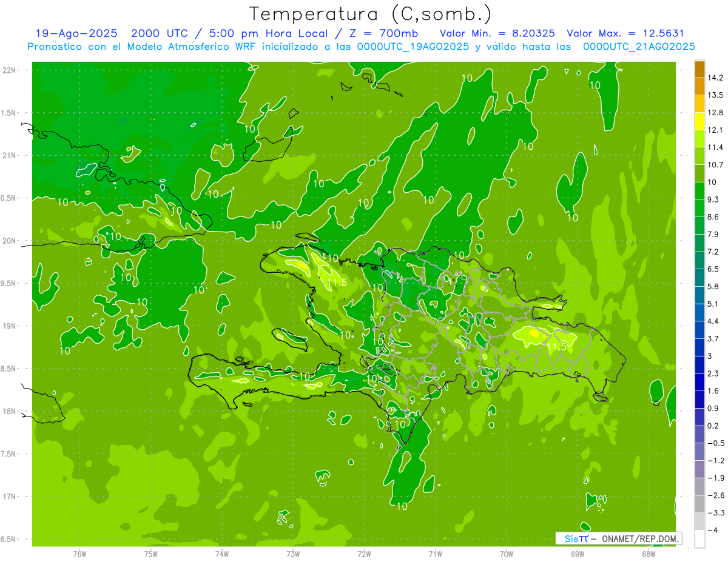Screen dimensions: 728x562
Task: Pick the yellow swatch between 12.1 and 12.8
Action: tap(699, 121)
